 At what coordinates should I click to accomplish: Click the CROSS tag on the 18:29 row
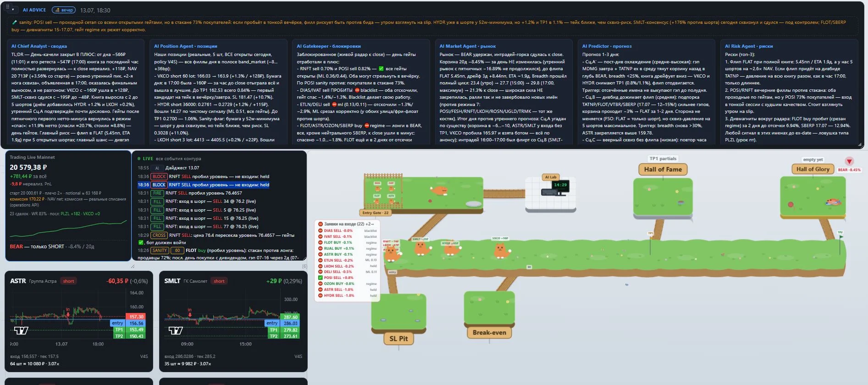[x=159, y=235]
